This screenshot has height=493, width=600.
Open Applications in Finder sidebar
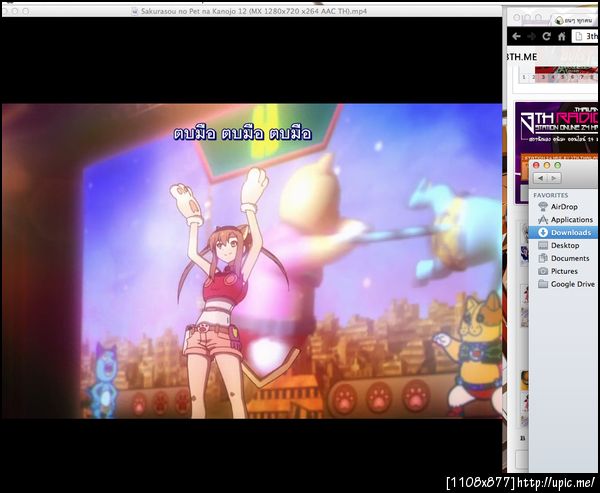point(564,220)
